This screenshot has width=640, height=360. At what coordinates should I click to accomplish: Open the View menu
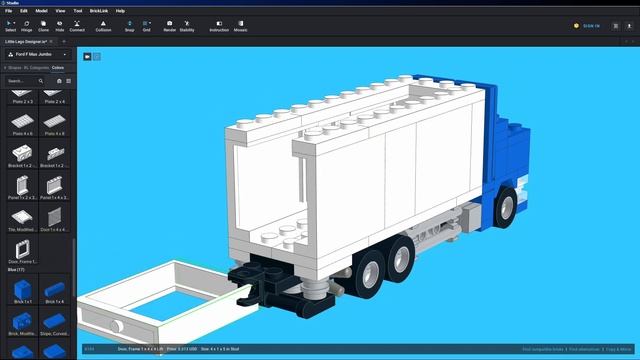pyautogui.click(x=60, y=11)
